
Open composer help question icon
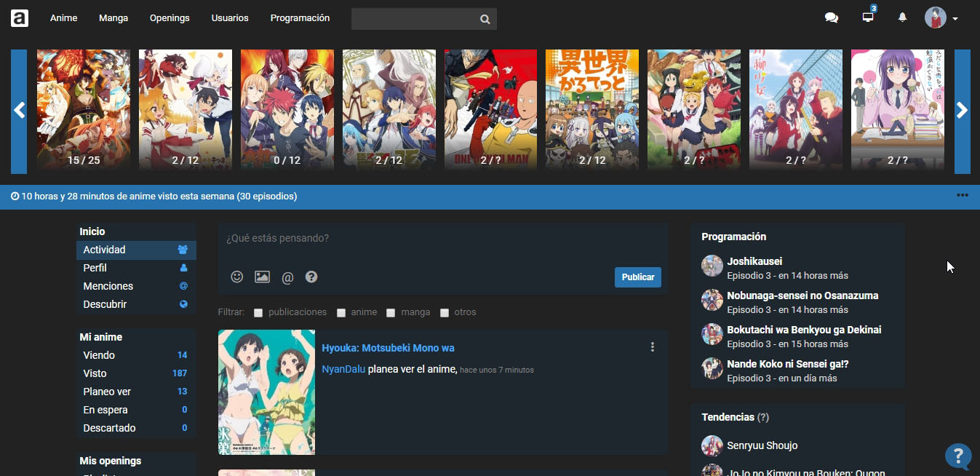point(311,277)
